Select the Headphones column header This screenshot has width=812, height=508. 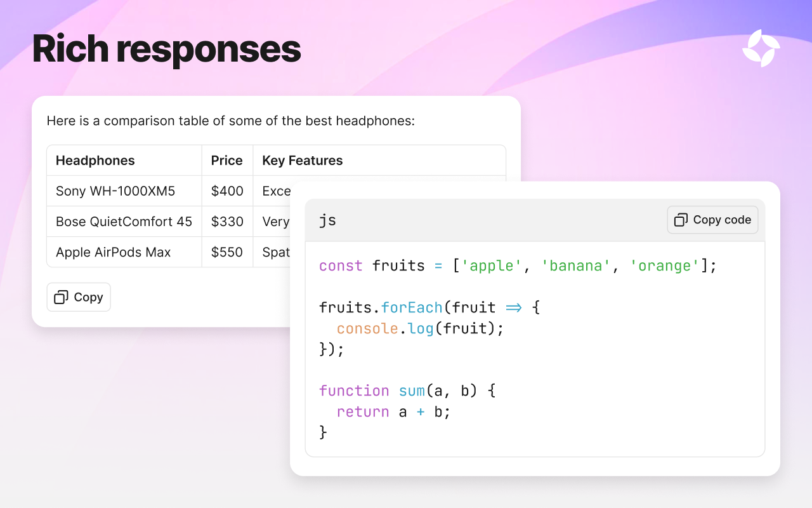click(95, 161)
